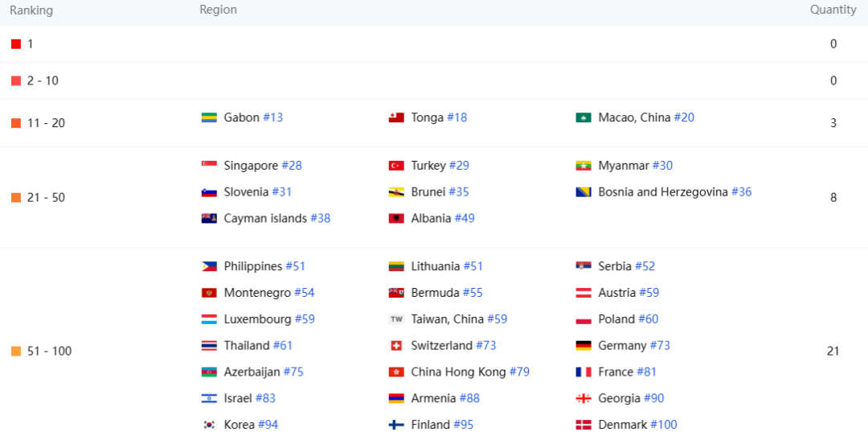Click the Cayman islands flag icon
Screen dimensions: 868x440
pos(209,218)
